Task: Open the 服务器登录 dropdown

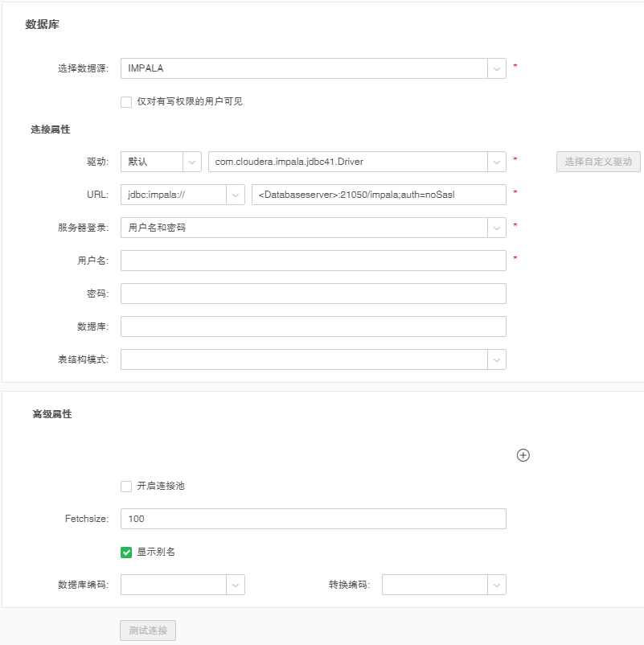Action: pyautogui.click(x=313, y=228)
